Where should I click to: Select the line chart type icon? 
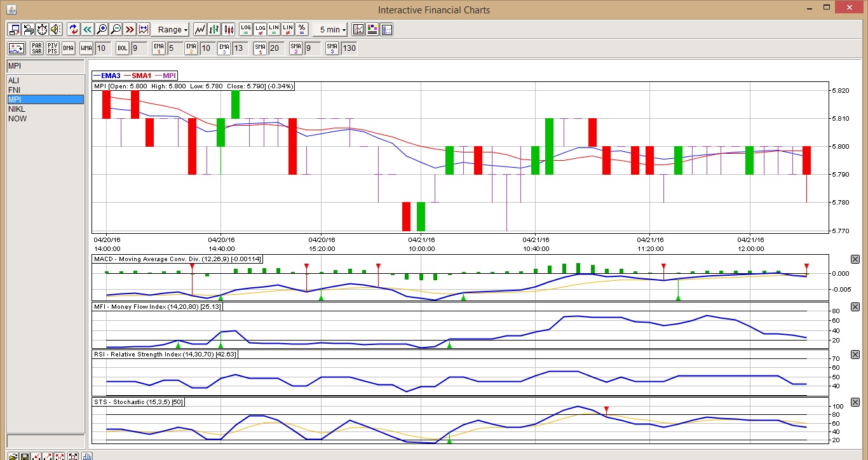(x=200, y=29)
